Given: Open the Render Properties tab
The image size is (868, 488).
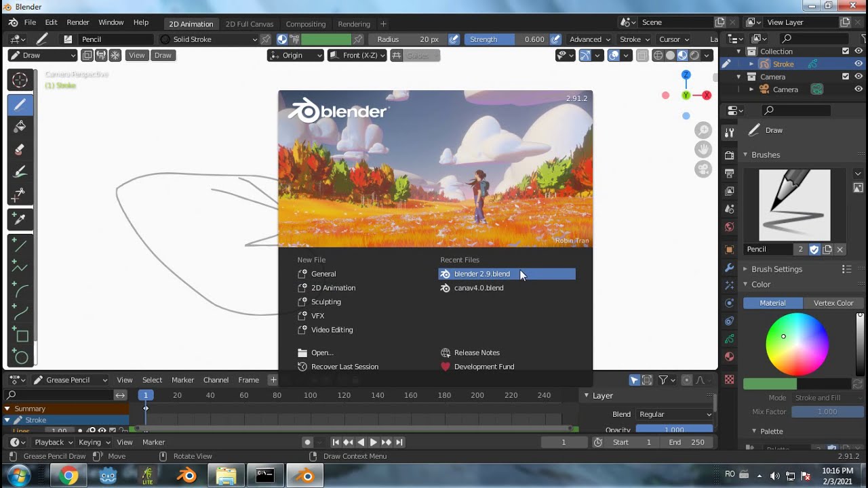Looking at the screenshot, I should [x=729, y=156].
